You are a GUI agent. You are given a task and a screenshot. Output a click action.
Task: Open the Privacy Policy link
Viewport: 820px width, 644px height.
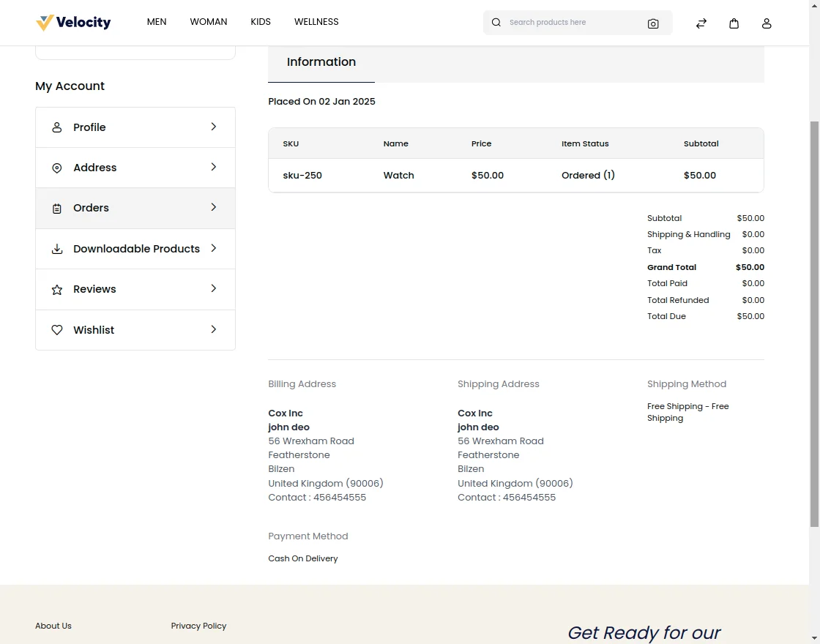point(198,626)
